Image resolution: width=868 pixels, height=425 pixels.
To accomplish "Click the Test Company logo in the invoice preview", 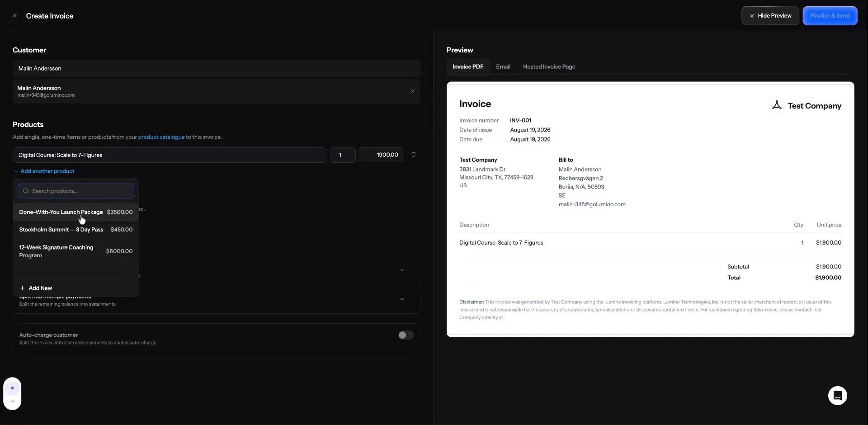I will pyautogui.click(x=776, y=105).
